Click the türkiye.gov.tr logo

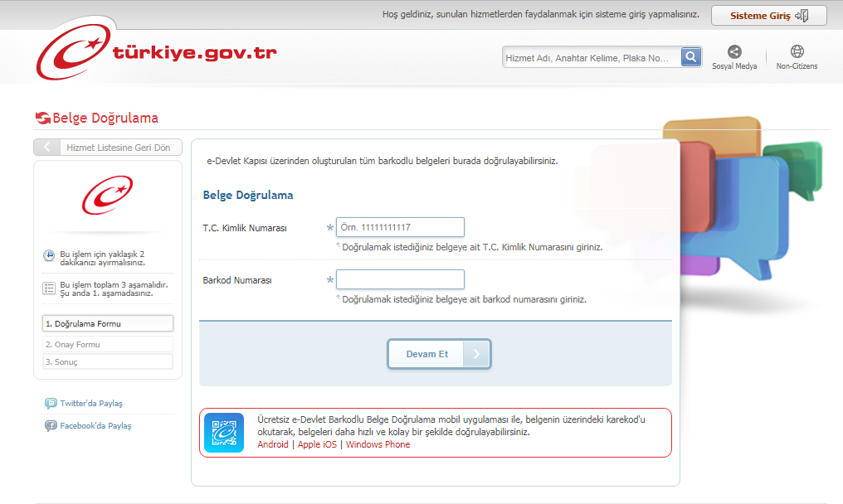(x=156, y=55)
